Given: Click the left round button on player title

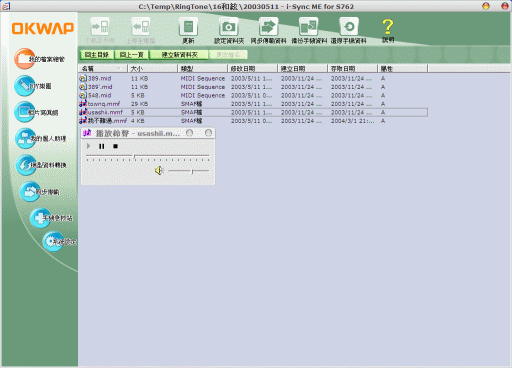Looking at the screenshot, I should [190, 133].
